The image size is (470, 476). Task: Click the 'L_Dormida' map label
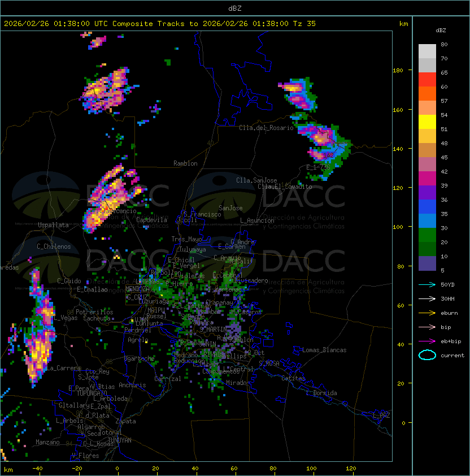[x=321, y=393]
